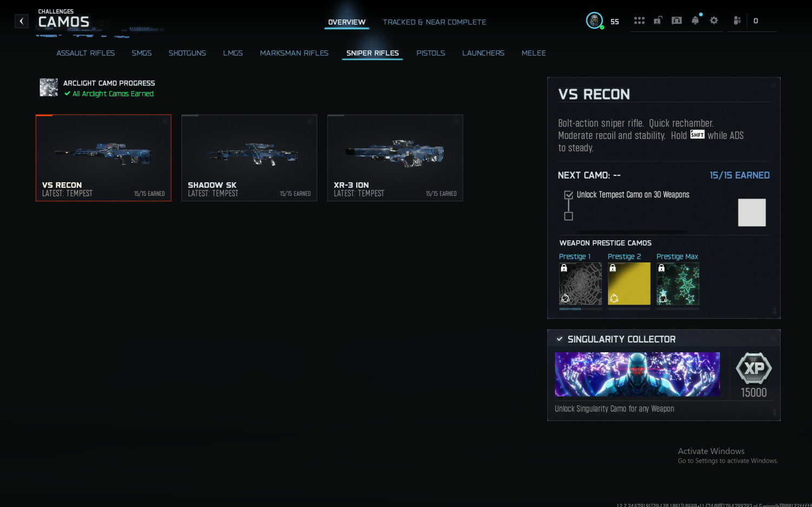Select Prestige Max star camo thumbnail

click(678, 284)
